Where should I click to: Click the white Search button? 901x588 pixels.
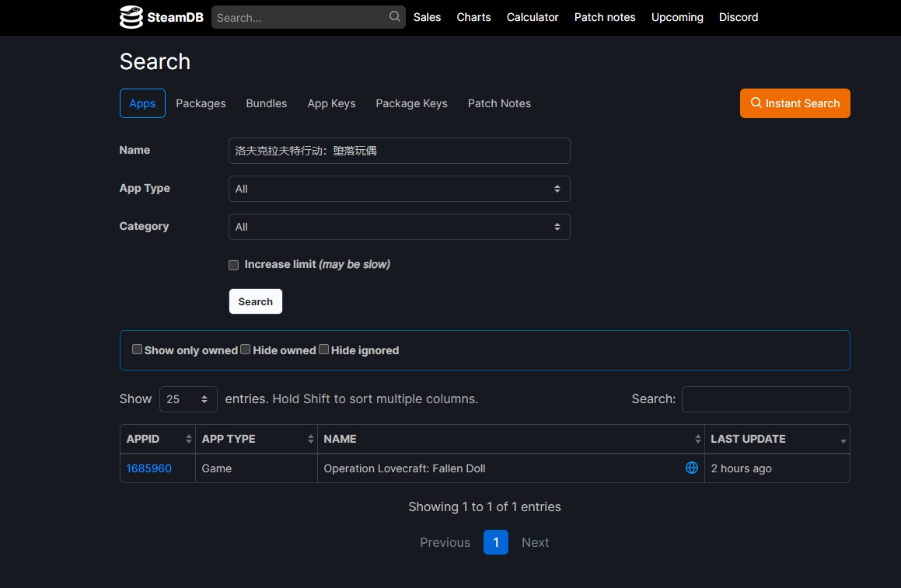coord(256,301)
